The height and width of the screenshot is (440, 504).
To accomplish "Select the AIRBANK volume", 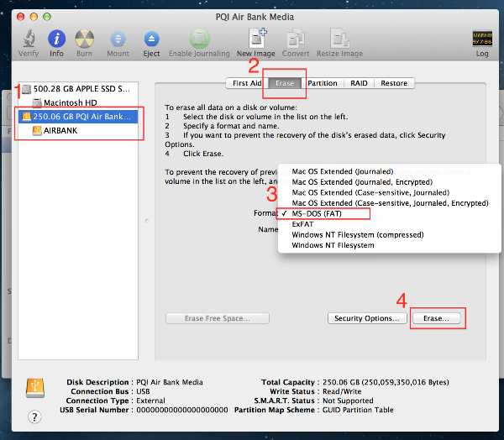I will pyautogui.click(x=78, y=130).
